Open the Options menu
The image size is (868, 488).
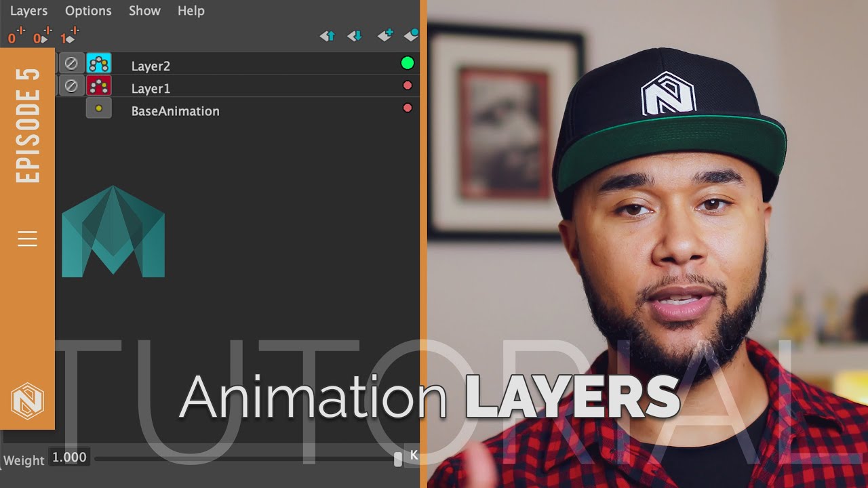point(88,10)
